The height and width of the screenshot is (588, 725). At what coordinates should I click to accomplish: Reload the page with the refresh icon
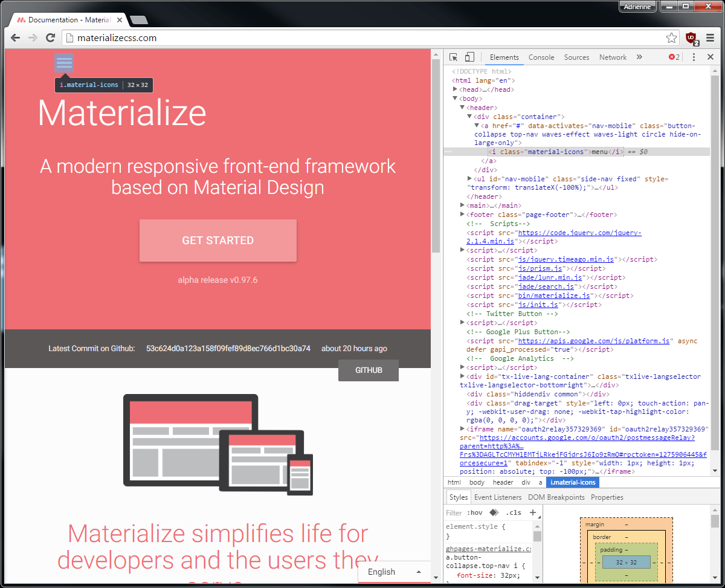50,37
